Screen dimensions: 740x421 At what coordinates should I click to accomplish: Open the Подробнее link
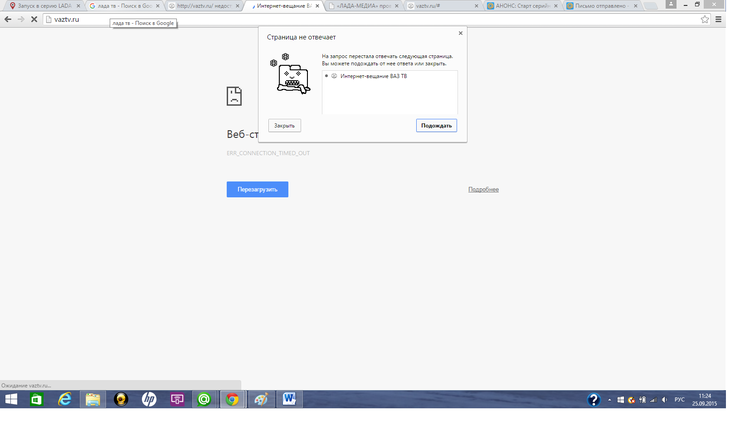click(483, 189)
